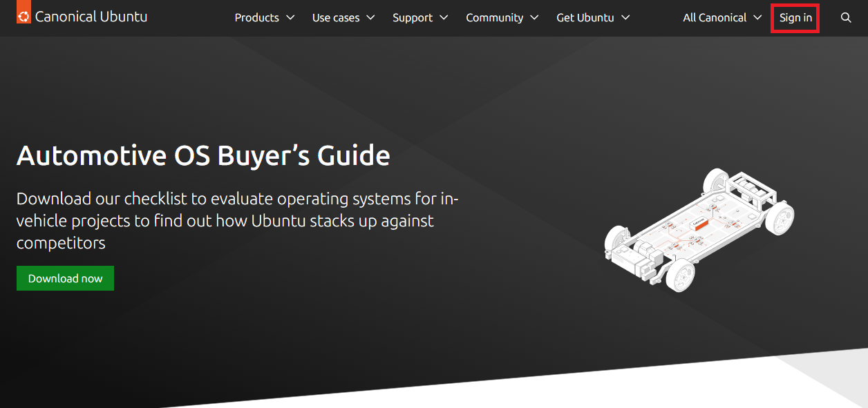Expand the chevron next to All Canonical
The height and width of the screenshot is (408, 868).
[x=757, y=18]
